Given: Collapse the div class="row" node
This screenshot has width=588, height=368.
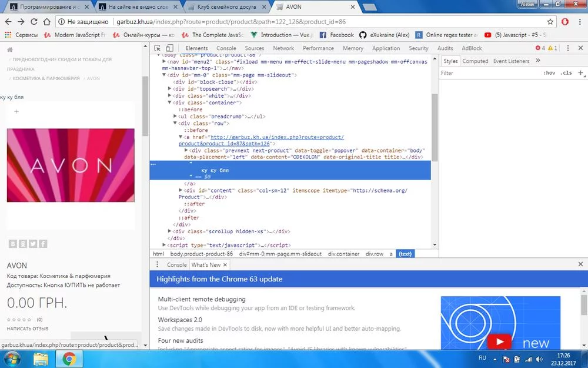Looking at the screenshot, I should pyautogui.click(x=175, y=123).
